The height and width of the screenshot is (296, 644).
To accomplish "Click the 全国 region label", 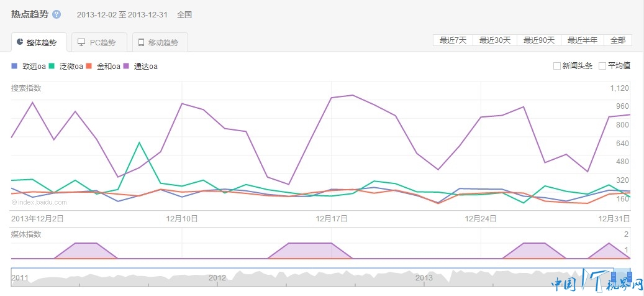I will click(184, 15).
